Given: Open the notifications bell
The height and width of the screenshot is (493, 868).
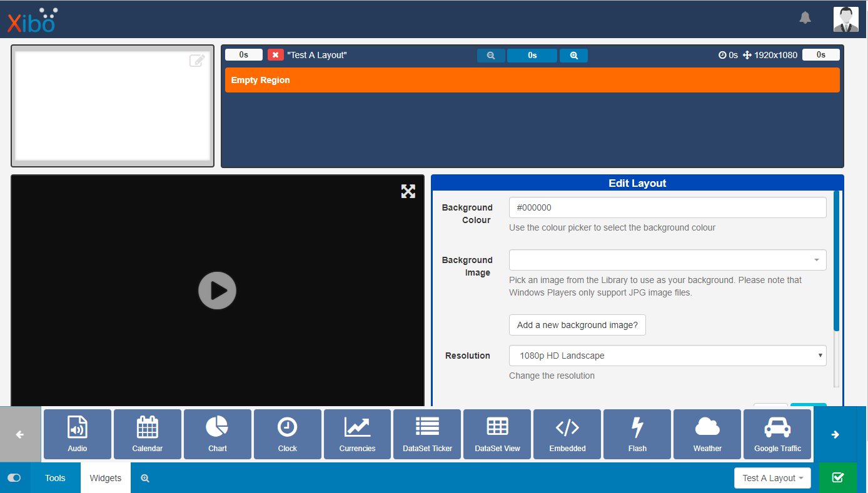Looking at the screenshot, I should pos(805,18).
